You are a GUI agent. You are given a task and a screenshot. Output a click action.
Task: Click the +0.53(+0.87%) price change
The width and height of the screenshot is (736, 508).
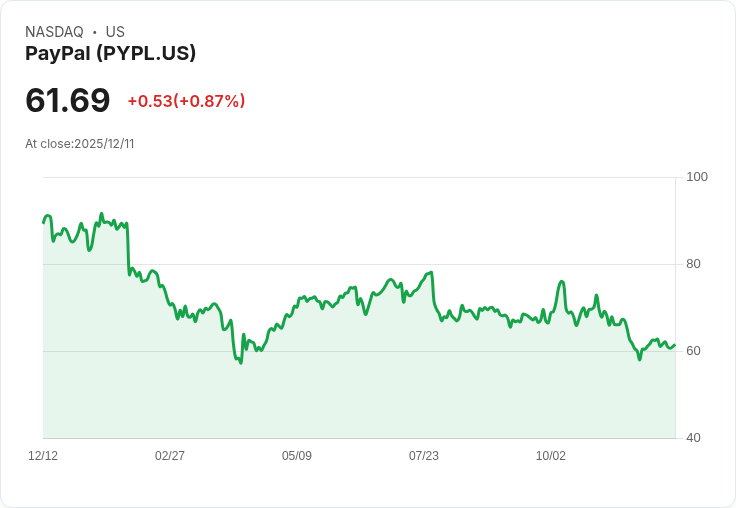click(186, 101)
